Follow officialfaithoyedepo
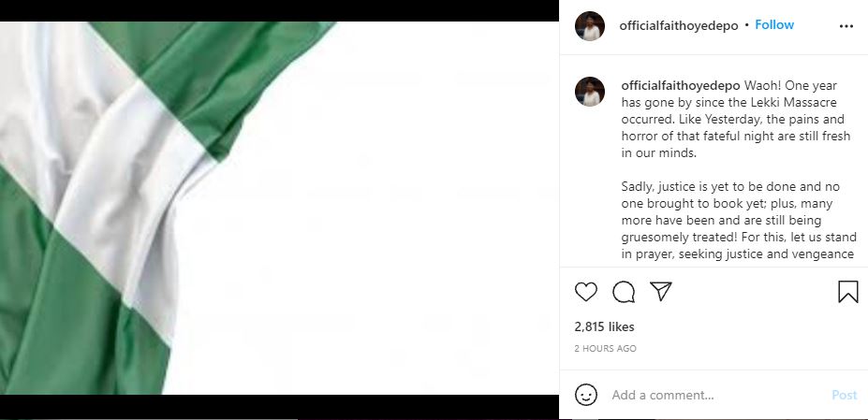Viewport: 868px width, 420px height. point(774,25)
